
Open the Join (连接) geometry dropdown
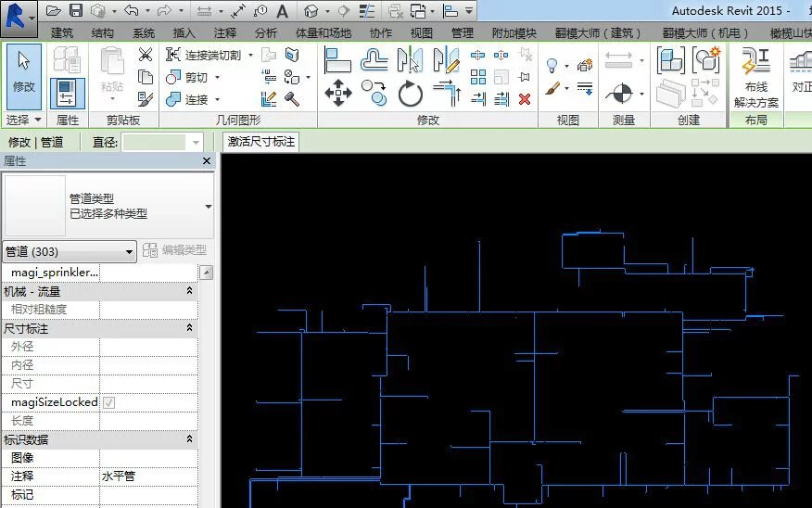point(218,99)
